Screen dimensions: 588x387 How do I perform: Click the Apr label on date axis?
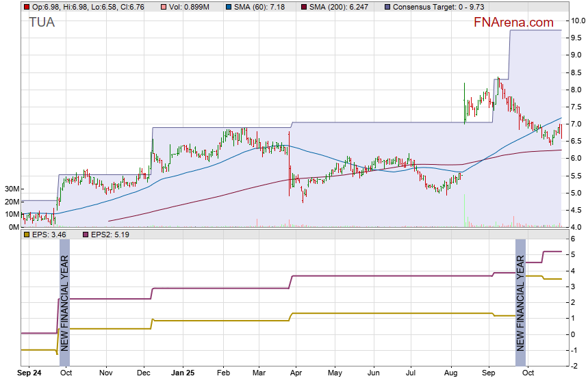[296, 374]
